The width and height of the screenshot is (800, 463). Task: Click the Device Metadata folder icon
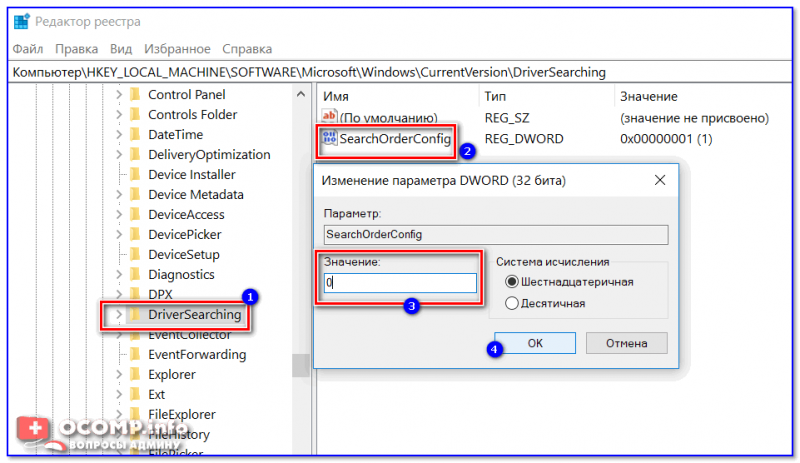(135, 194)
